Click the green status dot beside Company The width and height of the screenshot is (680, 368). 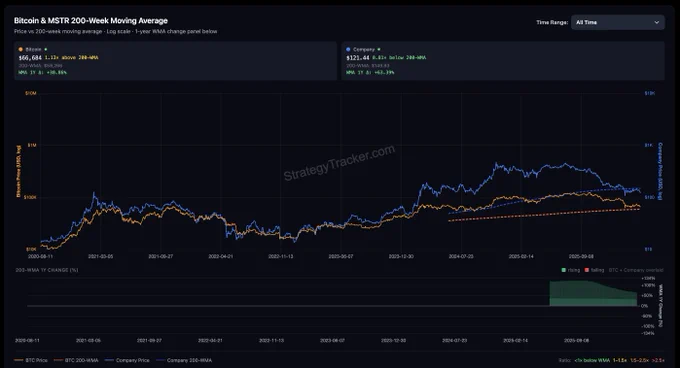point(379,49)
